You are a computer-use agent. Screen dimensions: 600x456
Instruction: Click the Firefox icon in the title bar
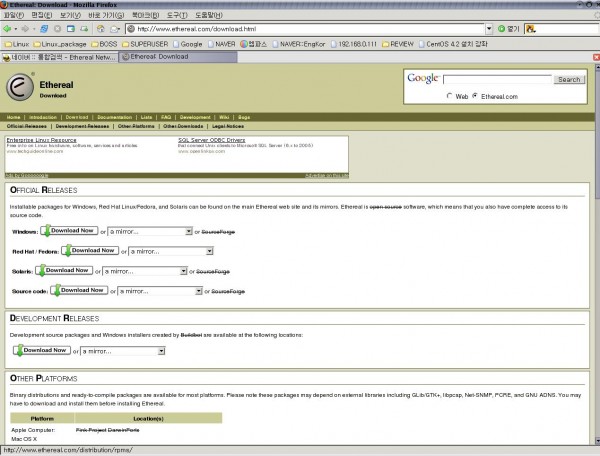click(4, 5)
